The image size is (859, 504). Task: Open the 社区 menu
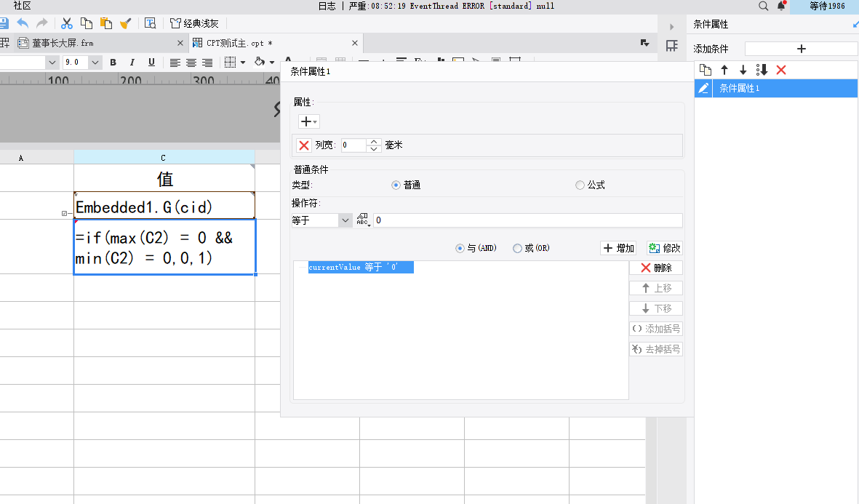(x=22, y=6)
